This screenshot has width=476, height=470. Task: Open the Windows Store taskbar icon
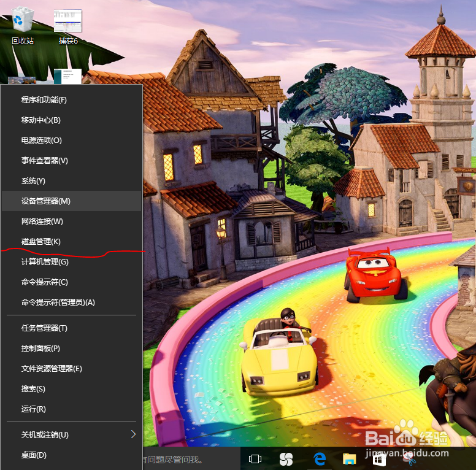(x=379, y=459)
